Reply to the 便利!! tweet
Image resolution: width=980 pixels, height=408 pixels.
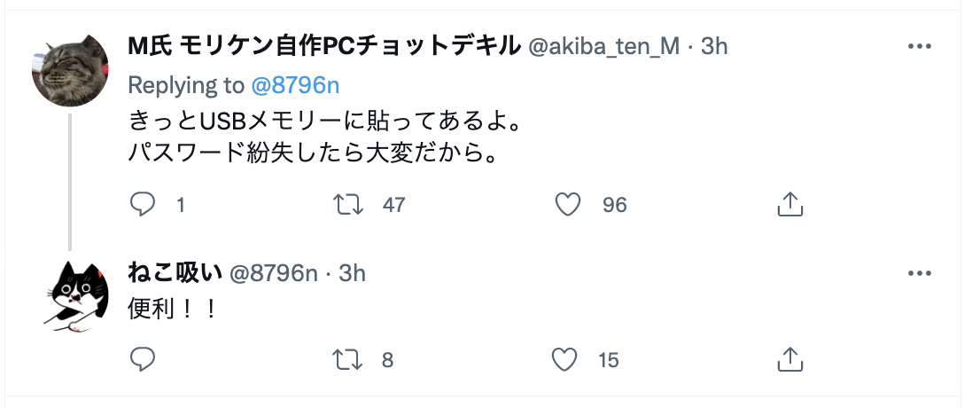[x=144, y=359]
